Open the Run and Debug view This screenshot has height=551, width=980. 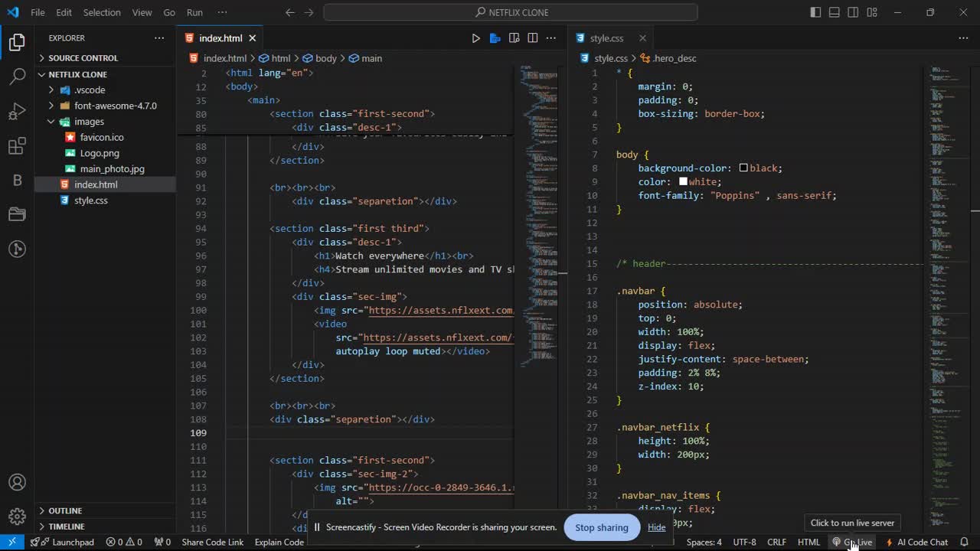17,112
